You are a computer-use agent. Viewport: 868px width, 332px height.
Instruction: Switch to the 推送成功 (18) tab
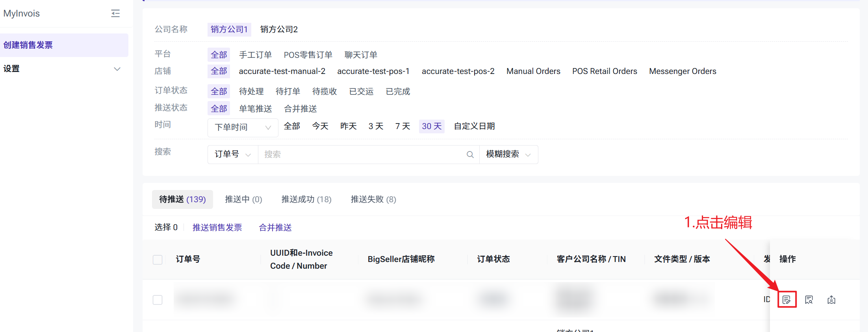coord(306,199)
